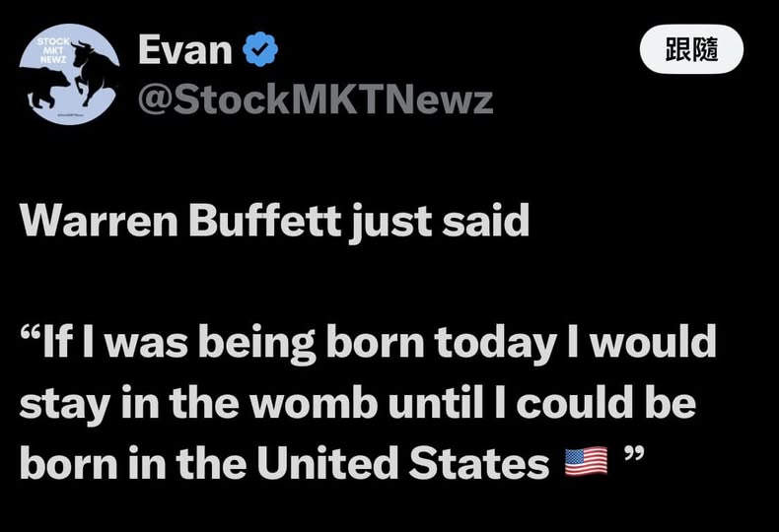
Task: Click the closing quotation mark after the flag
Action: point(636,459)
